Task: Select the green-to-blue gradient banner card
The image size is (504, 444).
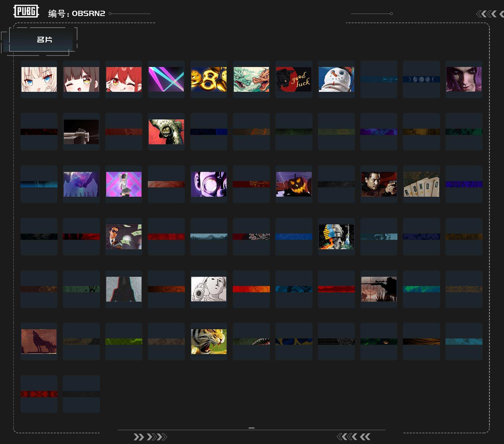Action: [422, 289]
